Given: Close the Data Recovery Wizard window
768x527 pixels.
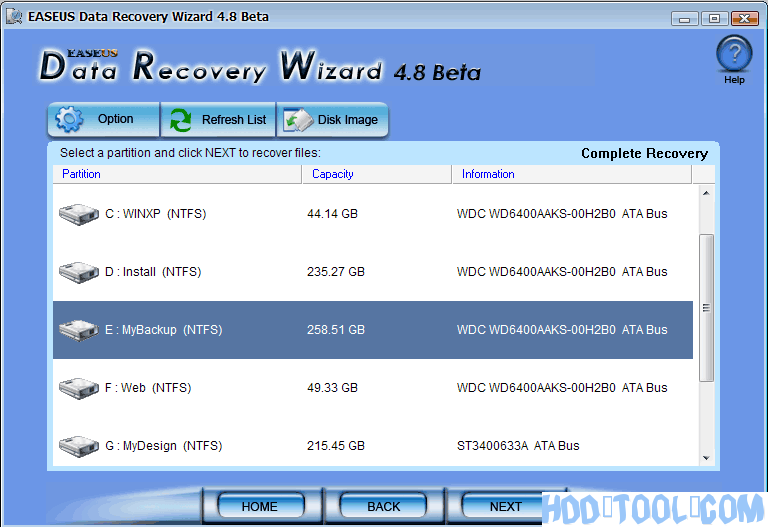Looking at the screenshot, I should (744, 19).
